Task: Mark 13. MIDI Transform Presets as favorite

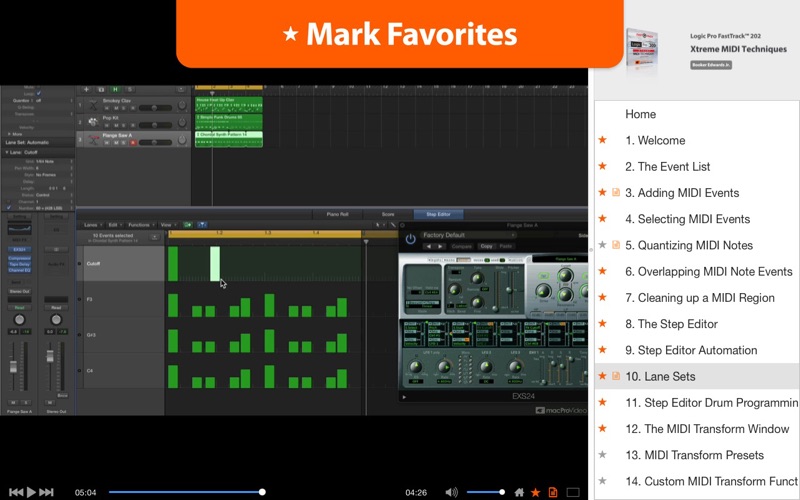Action: (x=603, y=455)
